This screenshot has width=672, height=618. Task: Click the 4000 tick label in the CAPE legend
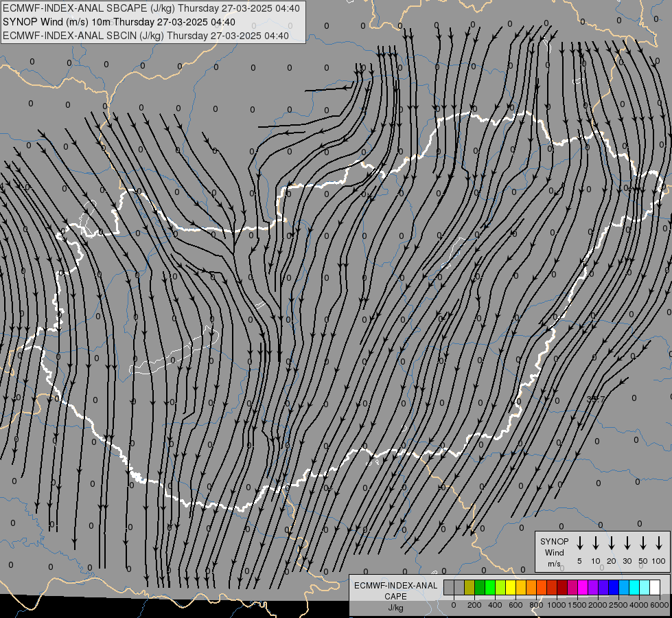click(x=639, y=605)
